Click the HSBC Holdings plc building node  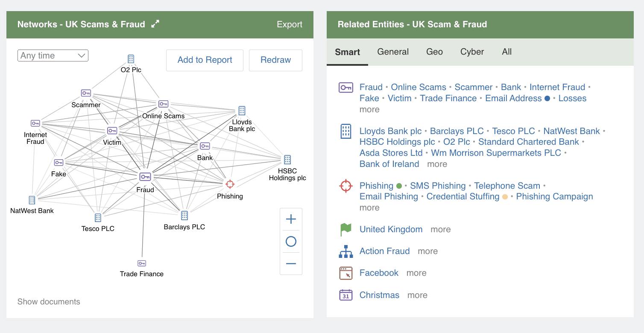coord(287,160)
